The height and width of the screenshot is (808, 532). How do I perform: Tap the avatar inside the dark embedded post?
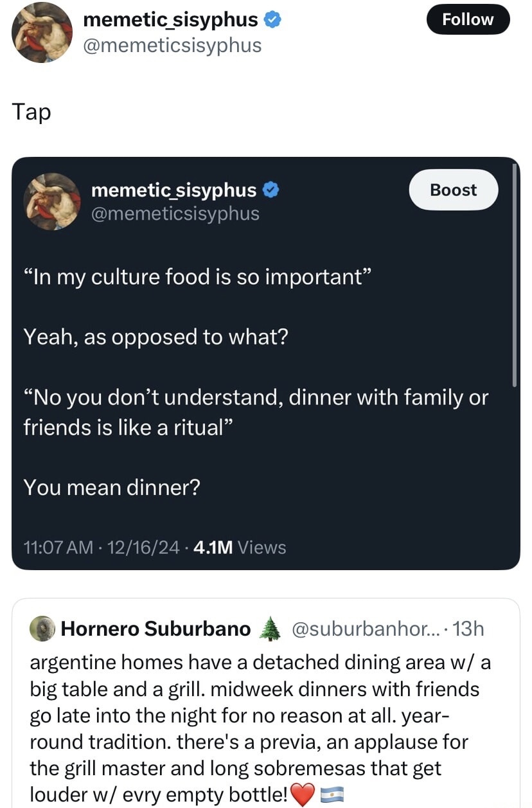click(52, 202)
